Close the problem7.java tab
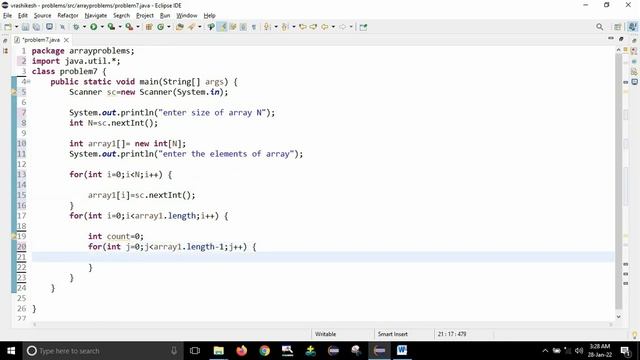The height and width of the screenshot is (360, 640). coord(66,40)
